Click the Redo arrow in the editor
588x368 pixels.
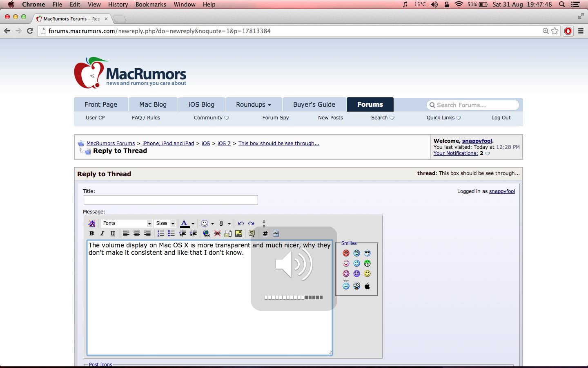pos(251,223)
